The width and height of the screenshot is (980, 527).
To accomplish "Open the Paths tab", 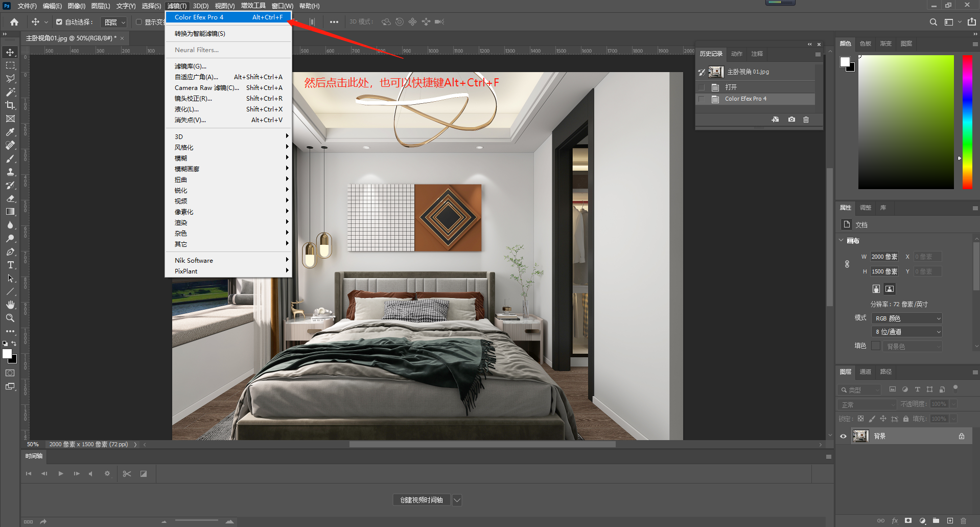I will (886, 372).
